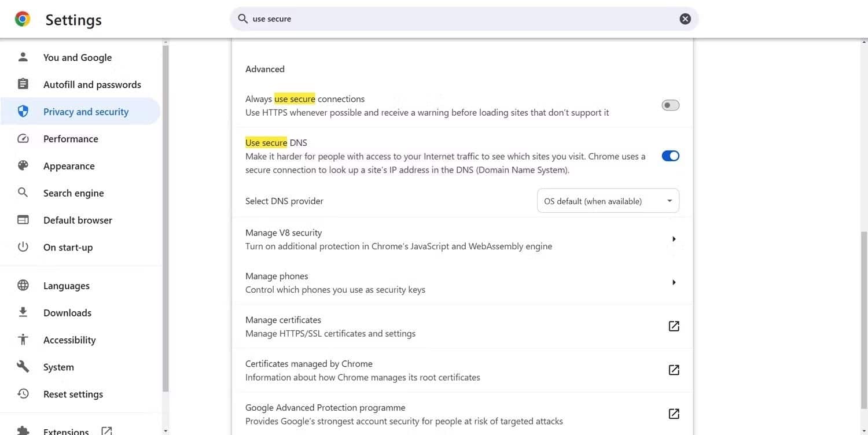Click the Advanced section heading

[265, 69]
